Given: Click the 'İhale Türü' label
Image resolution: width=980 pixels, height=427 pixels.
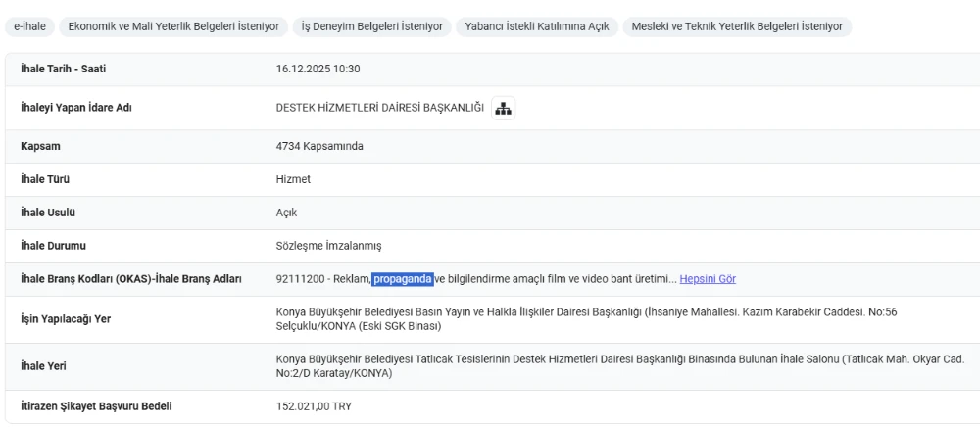Looking at the screenshot, I should coord(45,180).
